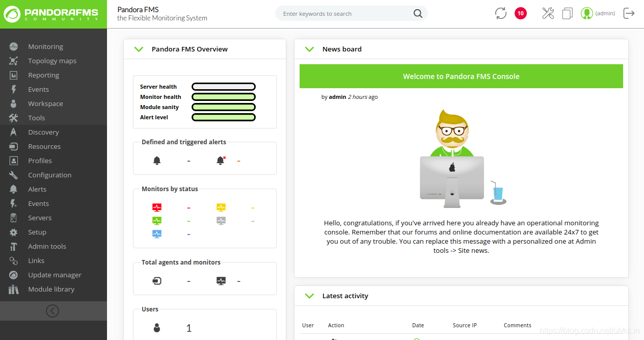This screenshot has height=340, width=644.
Task: Open the Module library menu
Action: click(51, 289)
